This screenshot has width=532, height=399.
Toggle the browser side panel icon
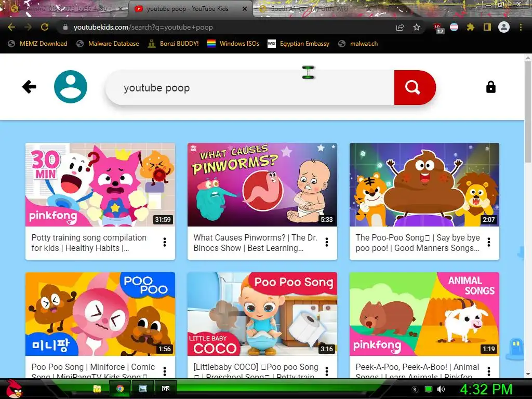pos(487,27)
